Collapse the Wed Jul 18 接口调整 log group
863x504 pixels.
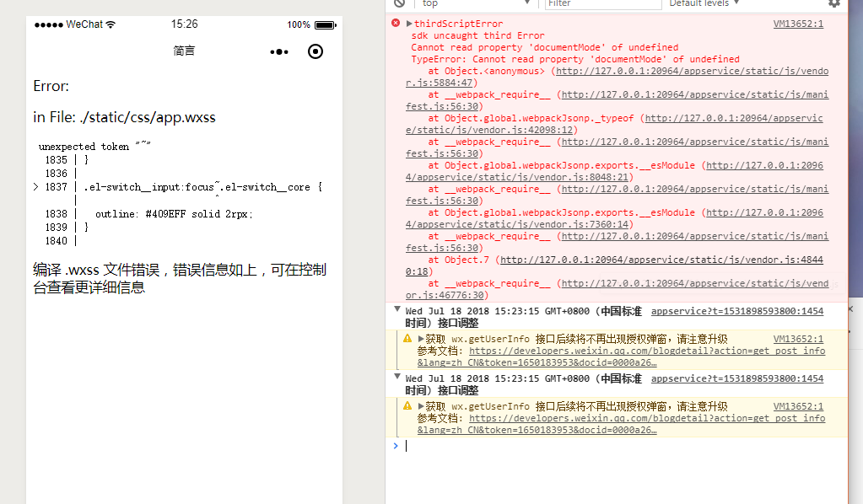coord(396,308)
